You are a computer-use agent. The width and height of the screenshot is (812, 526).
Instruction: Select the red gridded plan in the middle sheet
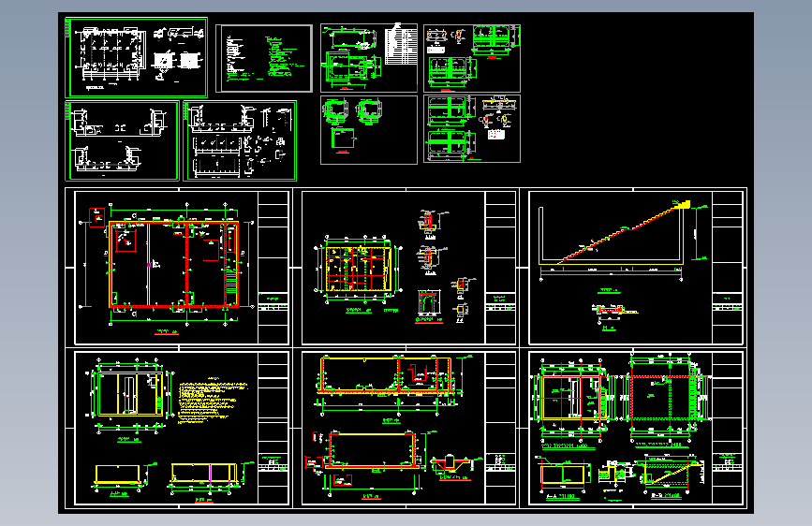(359, 270)
